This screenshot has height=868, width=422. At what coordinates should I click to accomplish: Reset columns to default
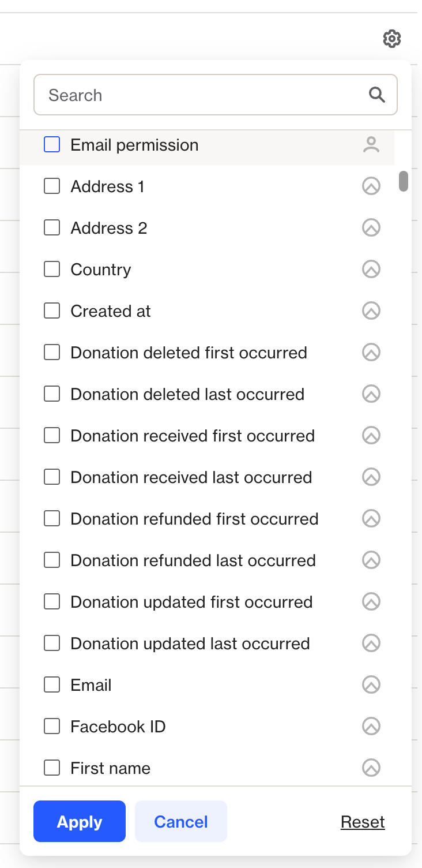point(363,822)
